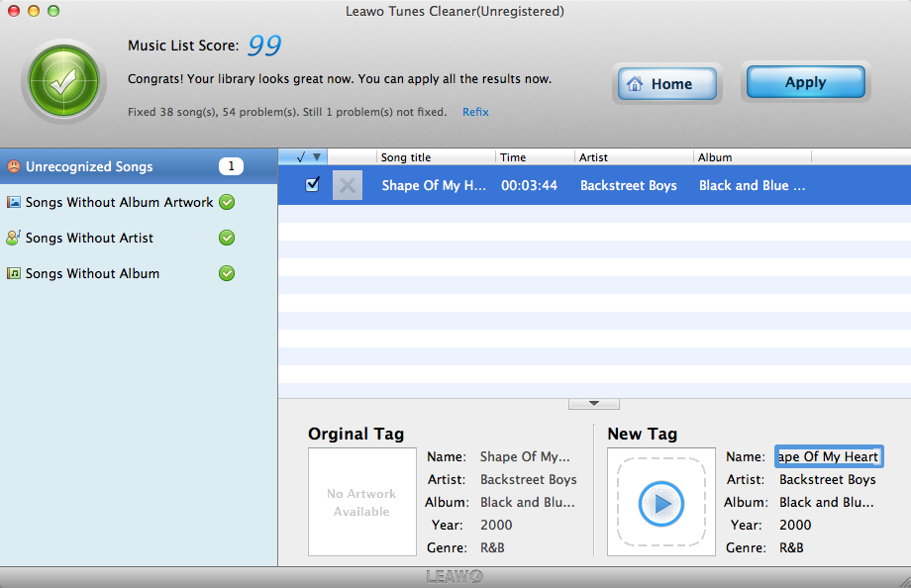Image resolution: width=911 pixels, height=588 pixels.
Task: Click Backstreet Boys artist cell in song row
Action: (629, 185)
